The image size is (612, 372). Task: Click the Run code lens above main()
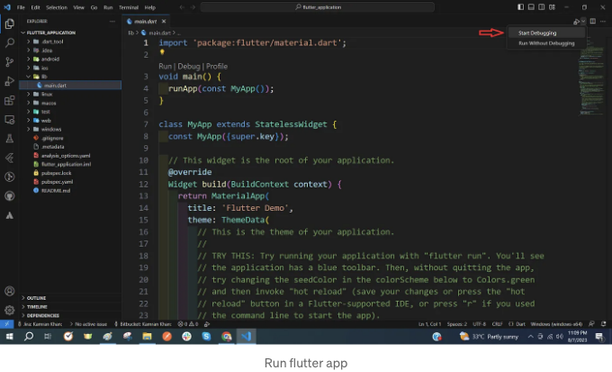click(x=165, y=66)
